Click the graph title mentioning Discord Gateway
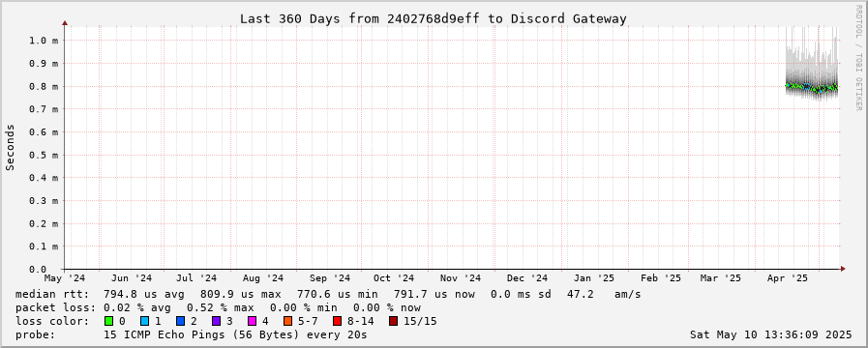Screen dimensions: 868x348 (433, 18)
